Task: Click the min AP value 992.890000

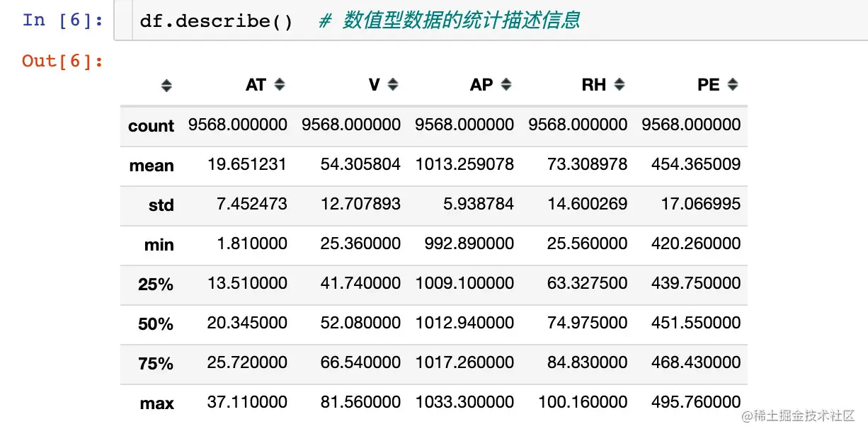Action: 469,243
